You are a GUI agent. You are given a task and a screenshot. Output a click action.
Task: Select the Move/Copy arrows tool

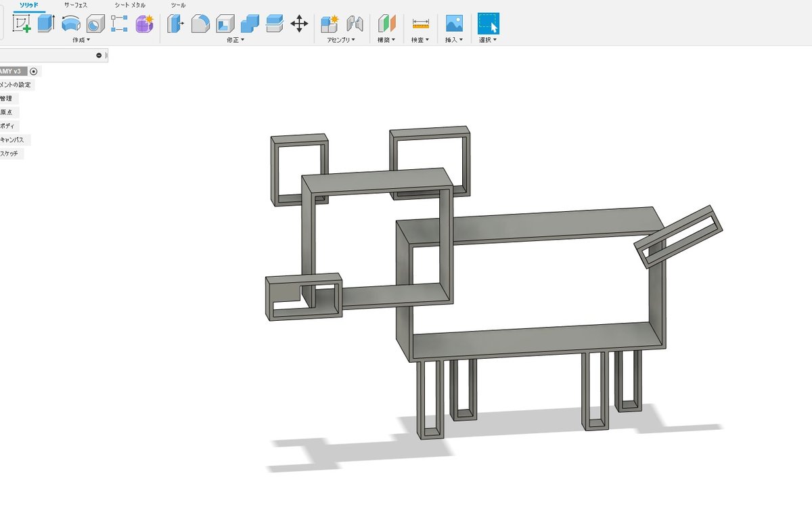(x=299, y=24)
